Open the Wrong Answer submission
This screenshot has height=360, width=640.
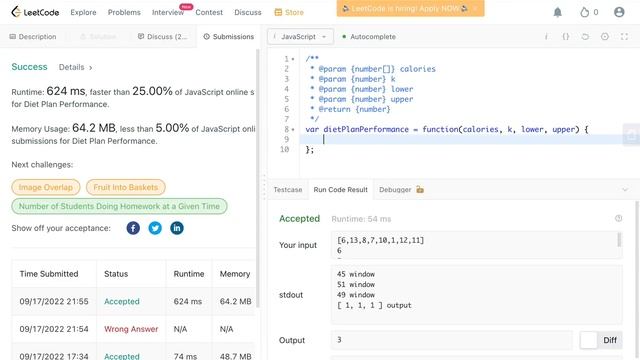[131, 329]
